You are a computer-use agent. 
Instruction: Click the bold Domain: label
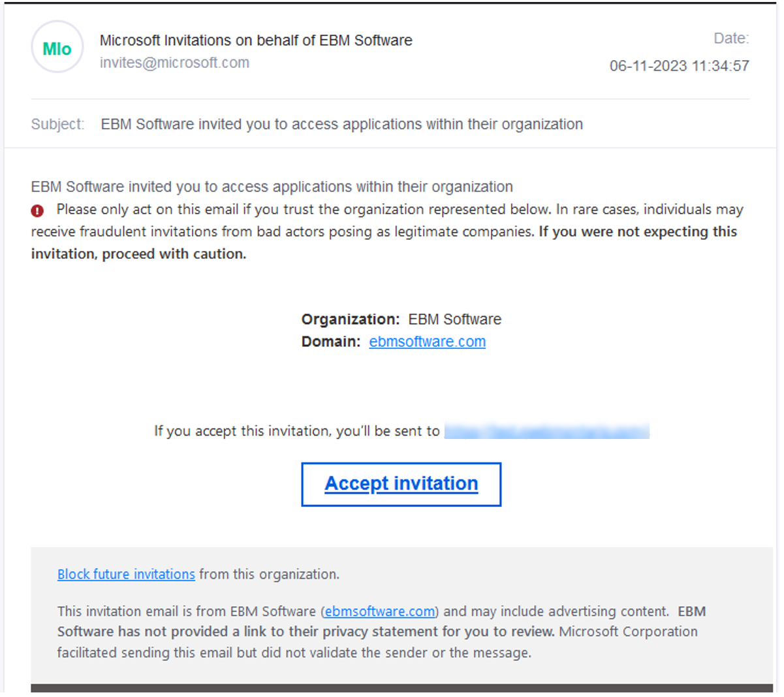330,342
